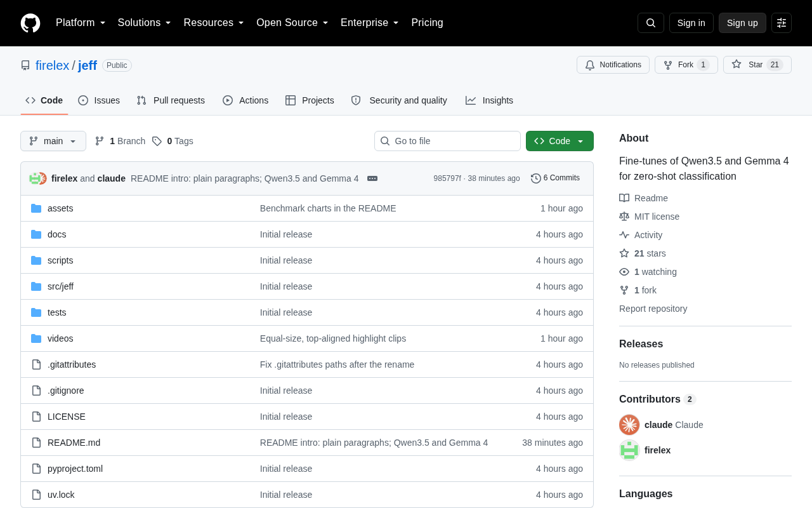Expand the Platform menu
The height and width of the screenshot is (508, 812).
pyautogui.click(x=81, y=23)
